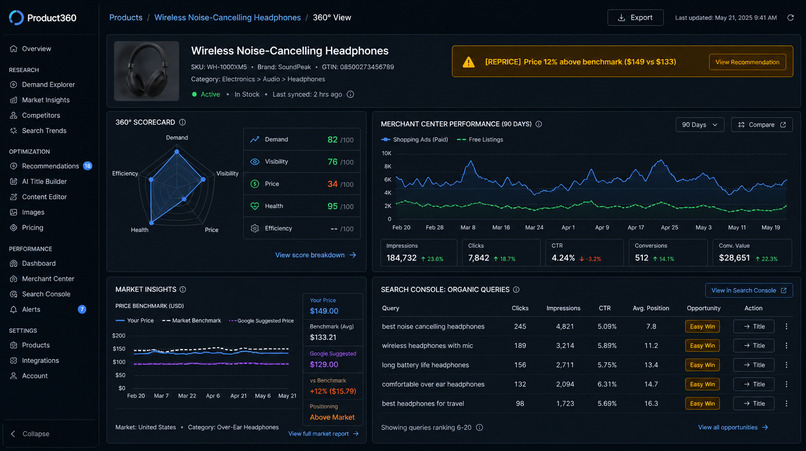Open the 90 Days range dropdown
The height and width of the screenshot is (451, 806).
pyautogui.click(x=699, y=124)
